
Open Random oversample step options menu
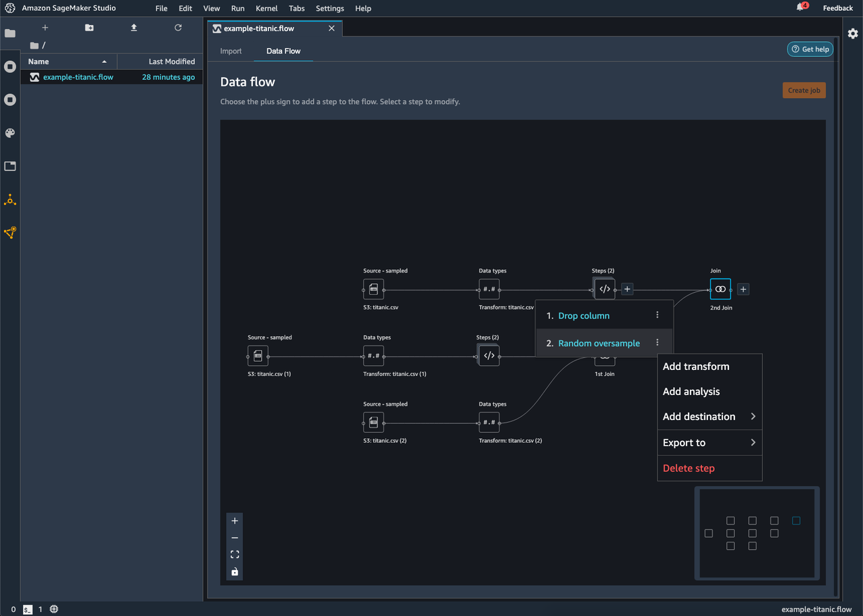[x=657, y=343]
